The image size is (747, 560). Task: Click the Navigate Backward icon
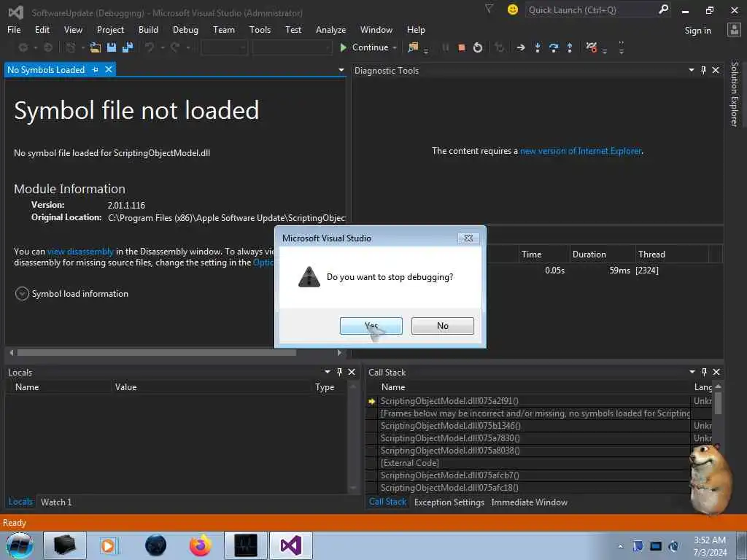coord(23,47)
